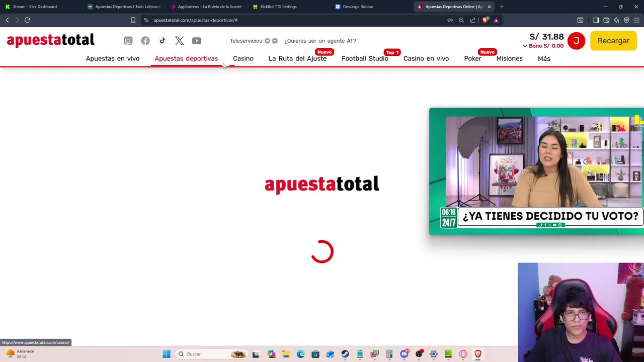This screenshot has width=644, height=362.
Task: Switch to AppSorteos Ruleta de la Suerte tab
Action: tap(206, 7)
